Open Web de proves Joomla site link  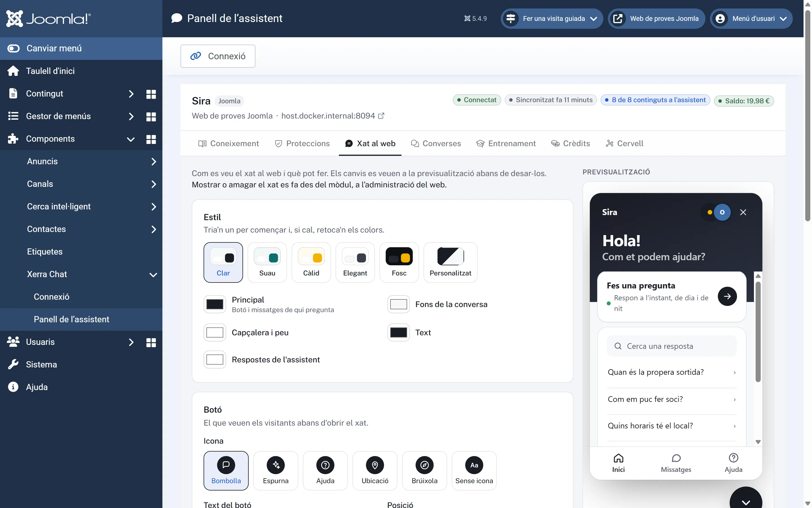point(656,18)
